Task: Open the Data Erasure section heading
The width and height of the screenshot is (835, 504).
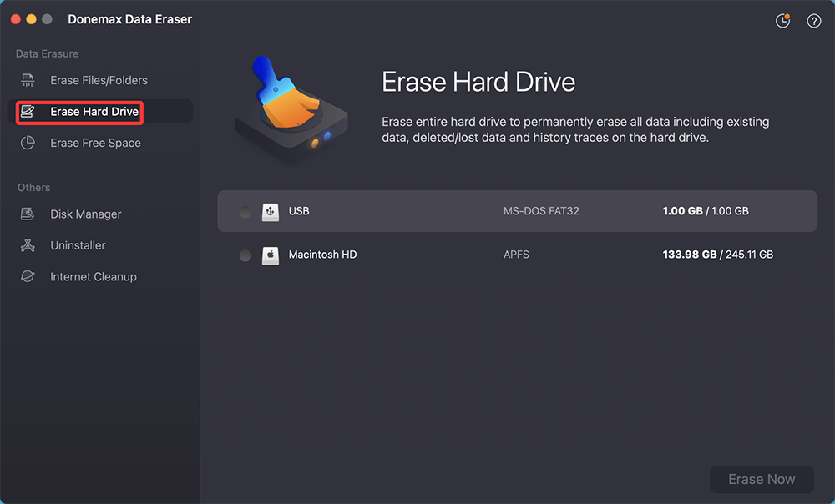Action: (47, 53)
